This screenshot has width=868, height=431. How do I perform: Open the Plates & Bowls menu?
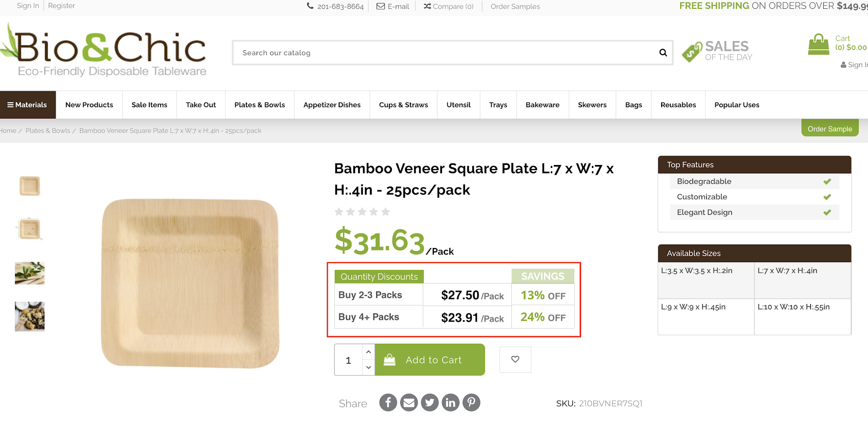(x=260, y=105)
